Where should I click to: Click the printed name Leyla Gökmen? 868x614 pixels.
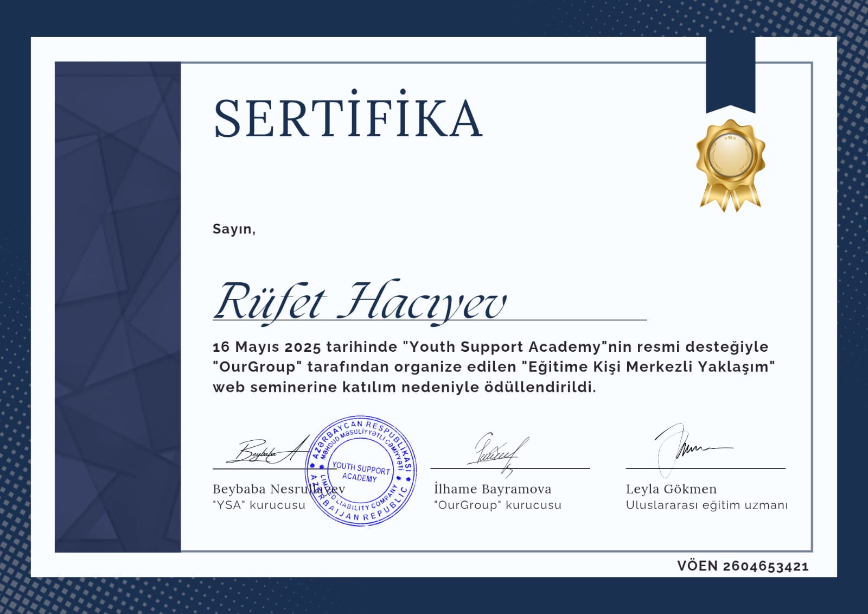(671, 489)
